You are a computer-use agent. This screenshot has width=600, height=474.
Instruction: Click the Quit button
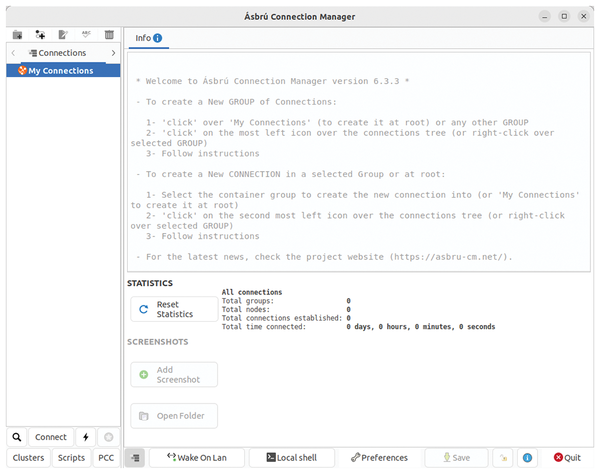coord(567,458)
